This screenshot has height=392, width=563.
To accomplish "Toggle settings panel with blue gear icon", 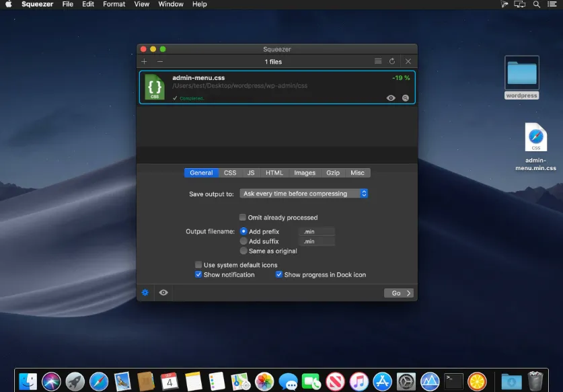I will coord(145,292).
